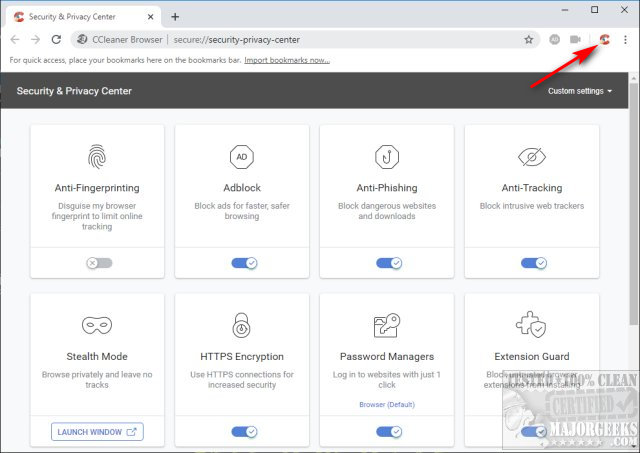
Task: Reload the current page
Action: pos(56,40)
